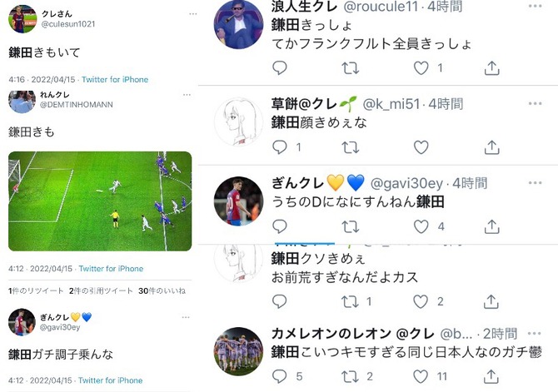558x392 pixels.
Task: View the 30件のいいね list
Action: [162, 291]
